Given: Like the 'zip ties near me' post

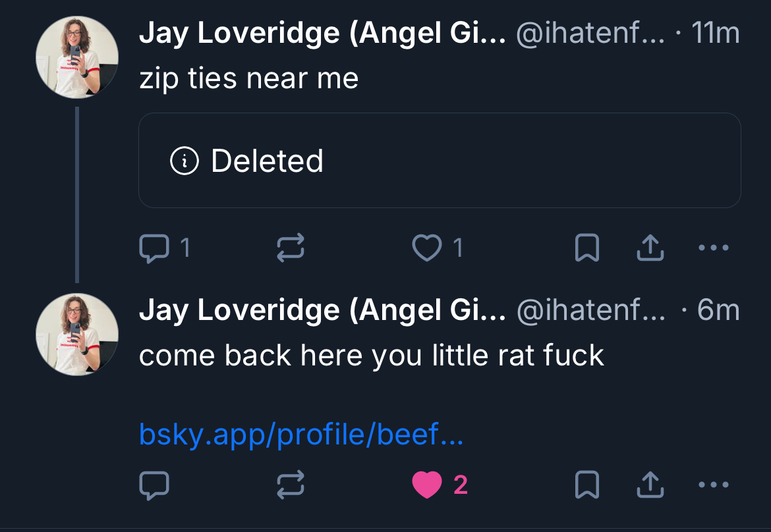Looking at the screenshot, I should 426,248.
